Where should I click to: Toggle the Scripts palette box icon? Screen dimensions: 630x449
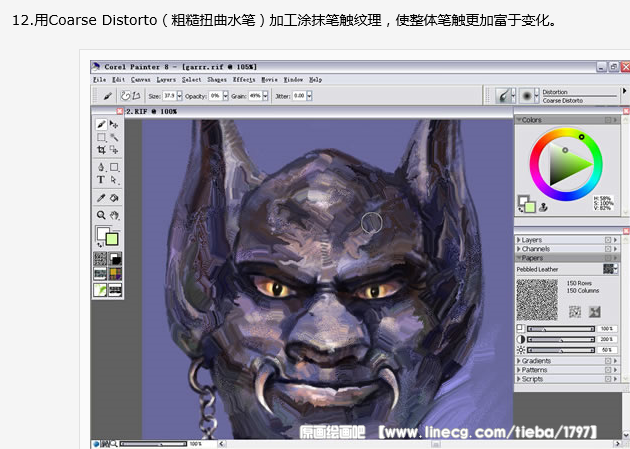tap(608, 379)
